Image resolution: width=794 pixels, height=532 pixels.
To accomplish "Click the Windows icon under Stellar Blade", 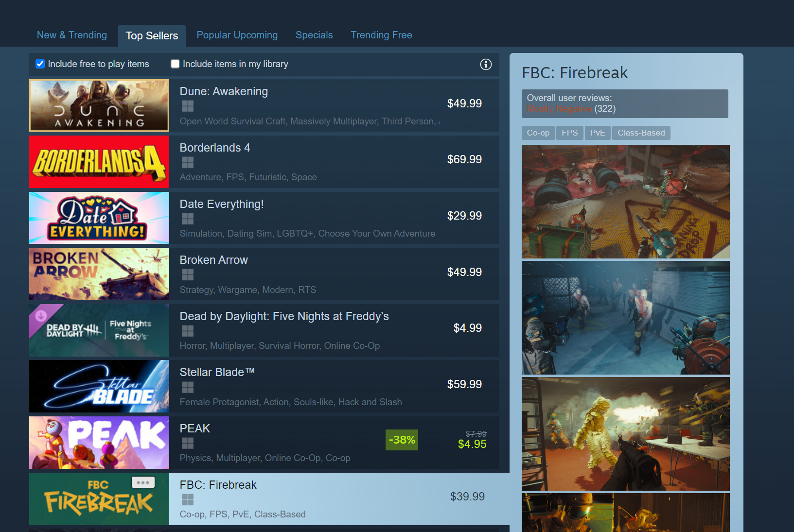I will coord(188,387).
